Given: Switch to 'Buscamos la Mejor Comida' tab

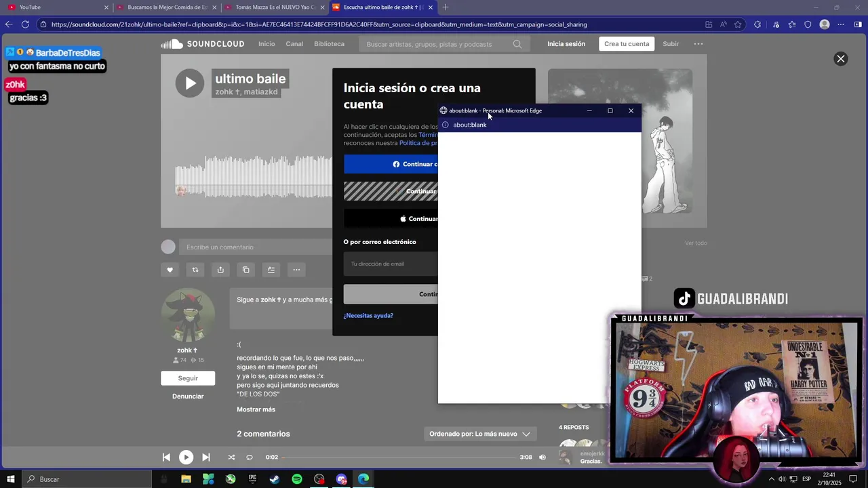Looking at the screenshot, I should pos(167,7).
